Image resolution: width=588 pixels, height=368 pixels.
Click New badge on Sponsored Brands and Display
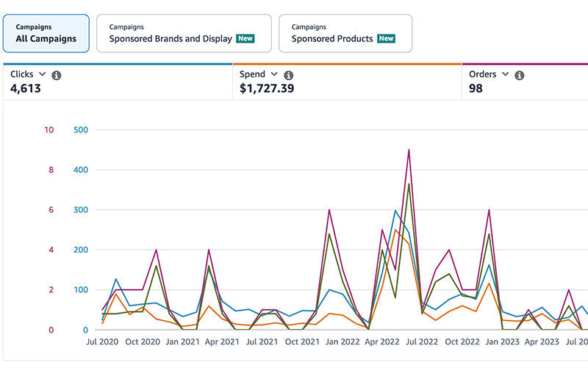245,39
